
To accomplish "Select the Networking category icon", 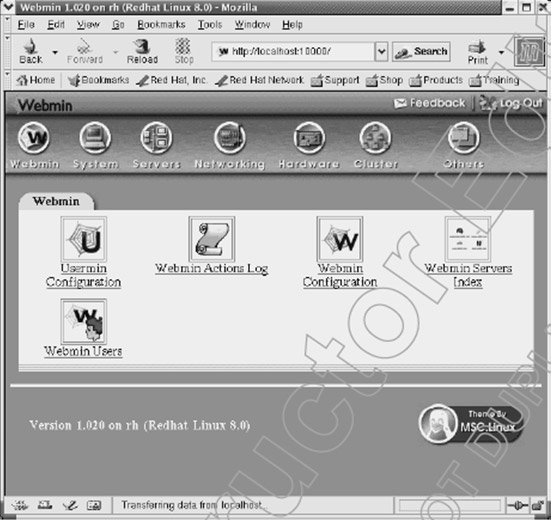I will [229, 138].
